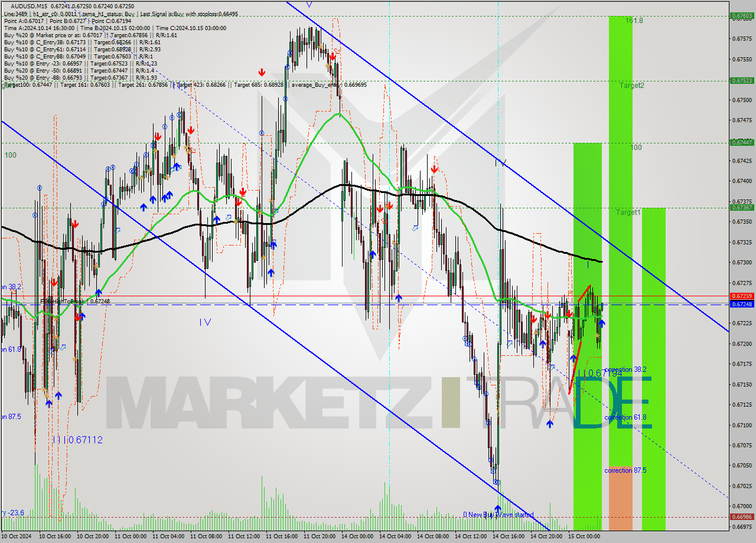
Task: Click the 0.67300 axis price
Action: coord(742,263)
